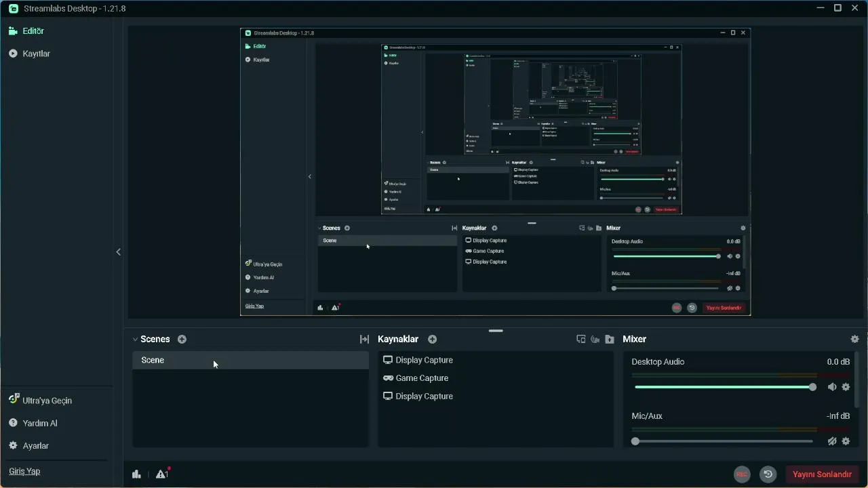Open Desktop Audio settings gear
Image resolution: width=868 pixels, height=488 pixels.
pyautogui.click(x=846, y=387)
